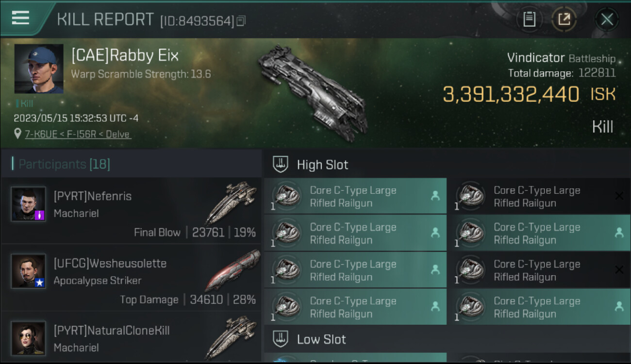Select the Participants [18] tab
The image size is (631, 364).
(x=64, y=164)
